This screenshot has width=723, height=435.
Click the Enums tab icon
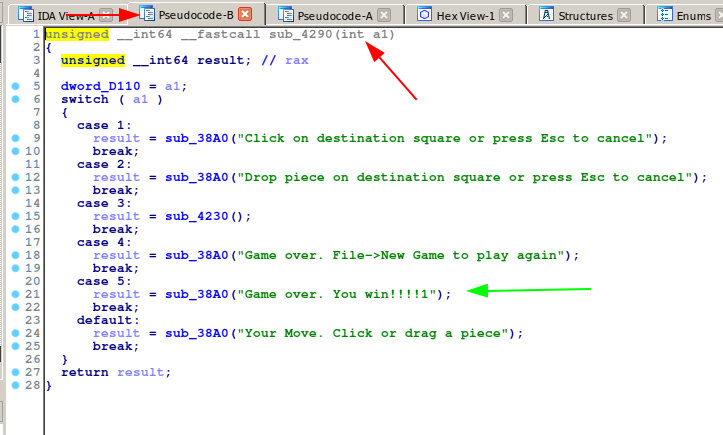pos(664,15)
